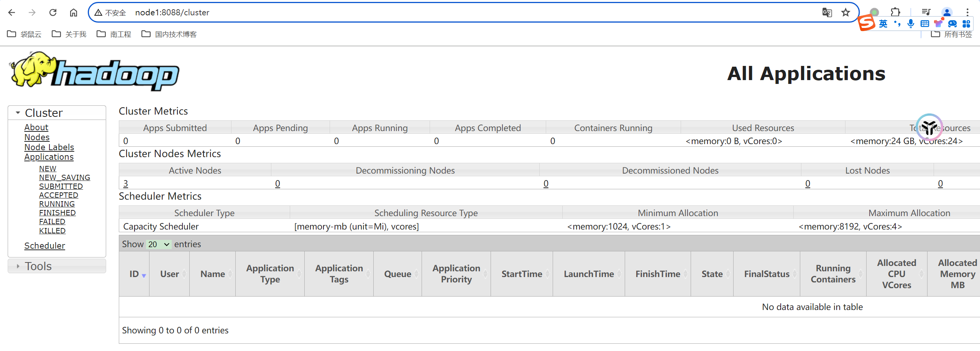Screen dimensions: 980x351
Task: Open the browser home page icon
Action: [74, 13]
